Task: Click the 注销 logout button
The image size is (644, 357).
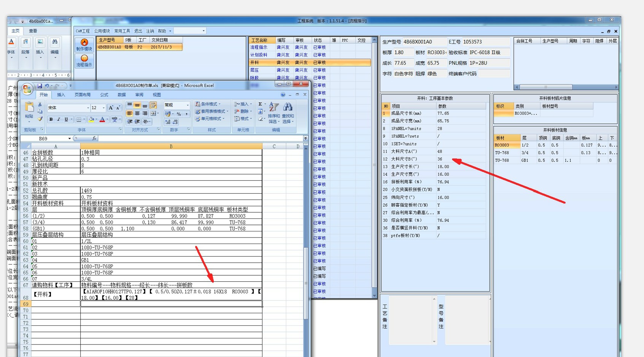Action: click(150, 31)
